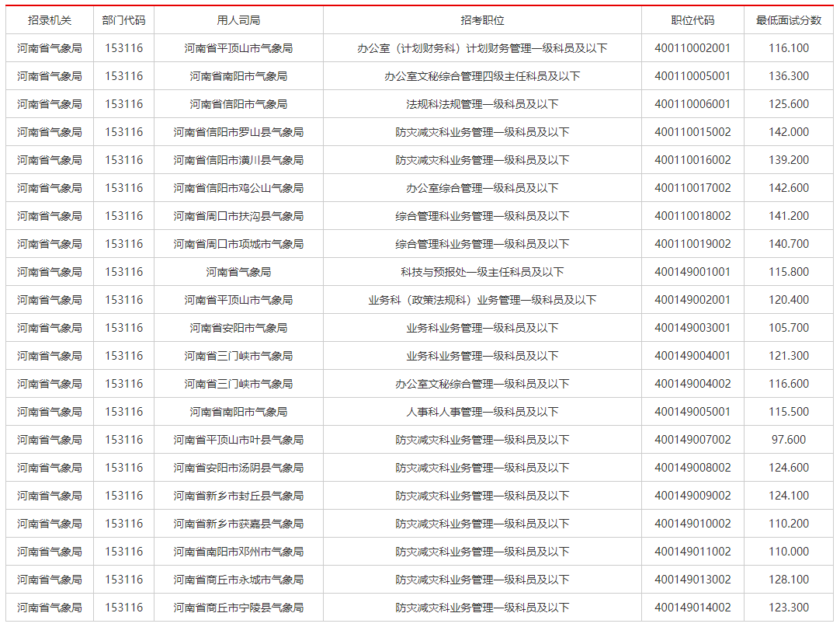This screenshot has height=627, width=840.
Task: Click the score 116.100
Action: coord(789,48)
